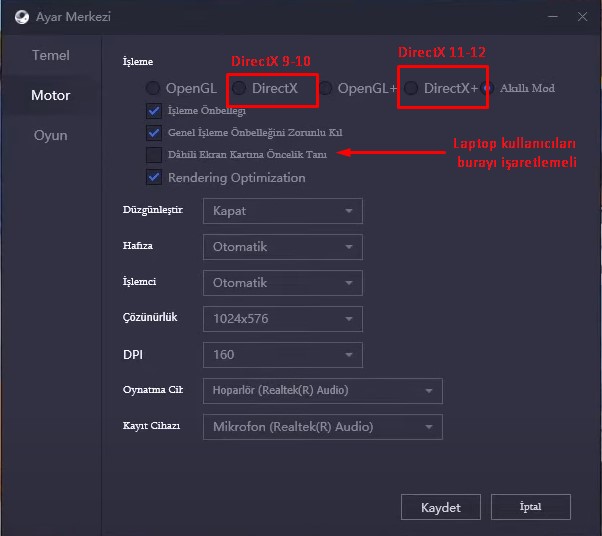
Task: Click the Kayıt Cihazı label
Action: tap(151, 426)
